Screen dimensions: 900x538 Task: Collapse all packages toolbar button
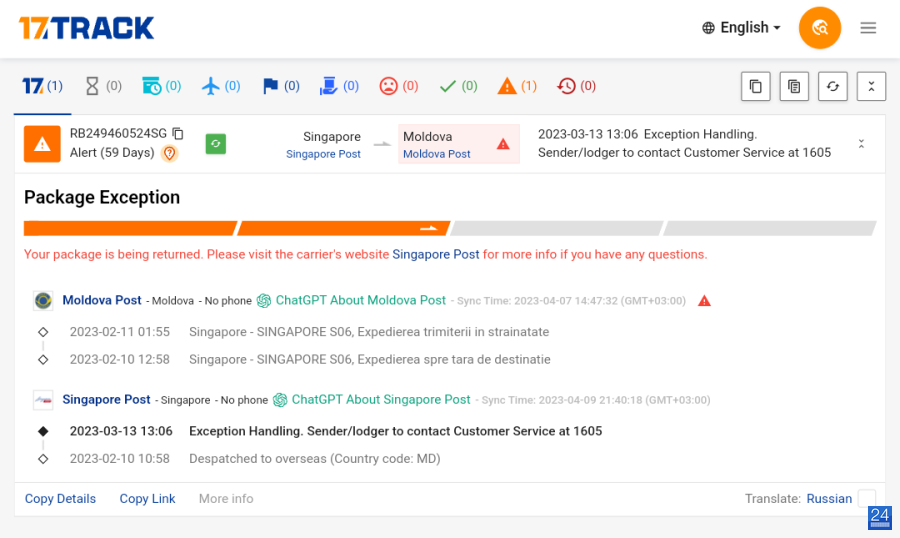tap(871, 86)
